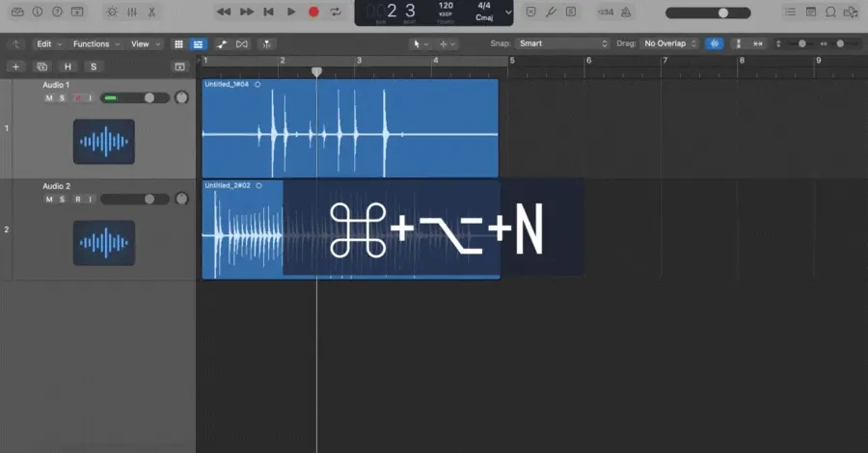
Task: Open the Snap Smart dropdown
Action: (562, 43)
